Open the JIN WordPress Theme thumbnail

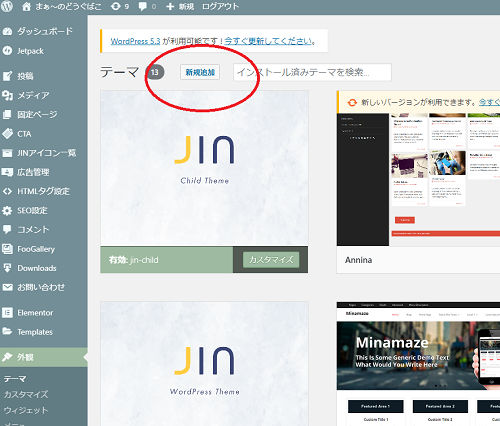pos(204,364)
